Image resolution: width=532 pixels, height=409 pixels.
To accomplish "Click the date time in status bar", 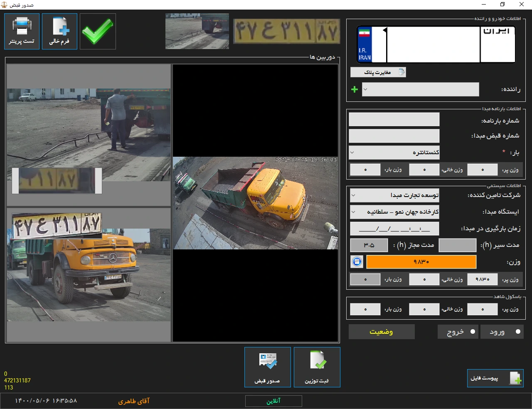I will point(46,401).
